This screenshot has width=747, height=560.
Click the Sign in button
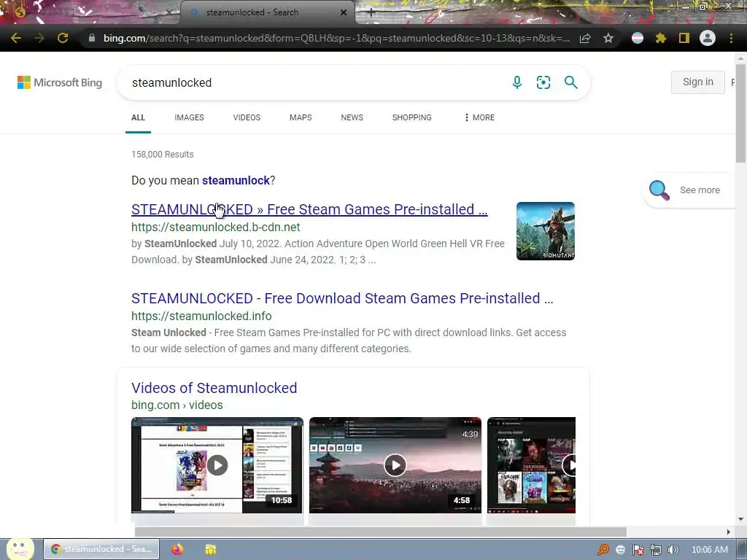click(698, 82)
